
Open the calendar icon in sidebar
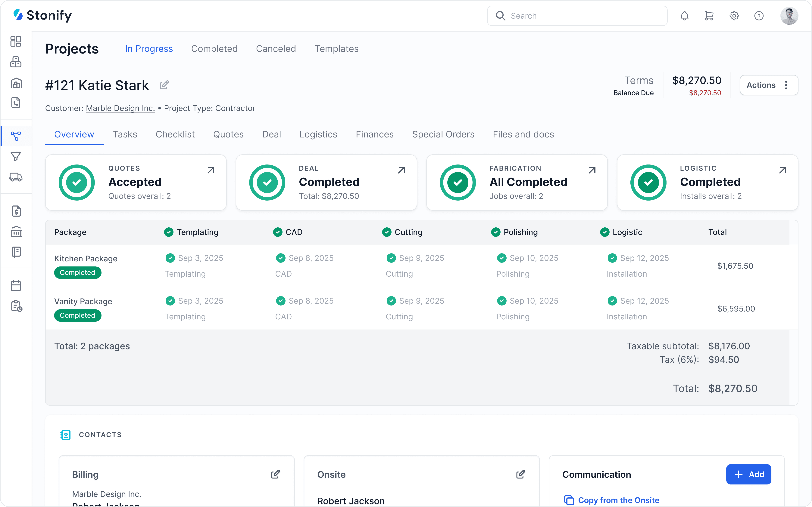pyautogui.click(x=16, y=286)
